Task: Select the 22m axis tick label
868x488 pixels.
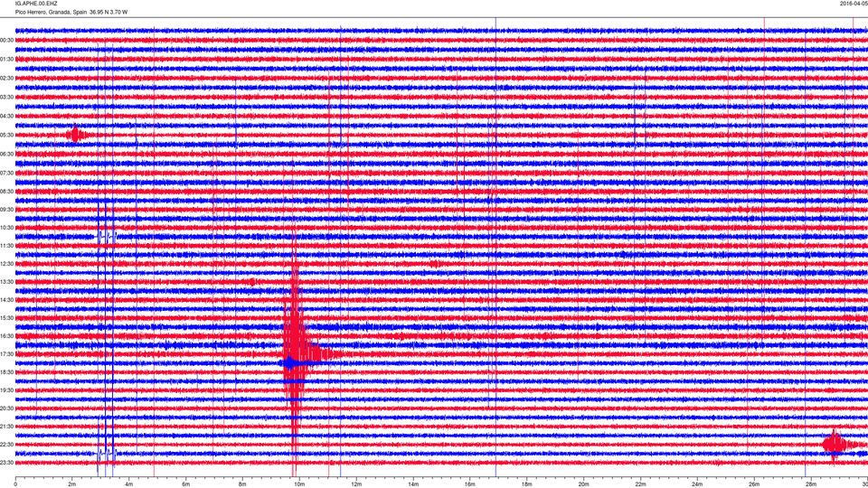Action: click(640, 484)
